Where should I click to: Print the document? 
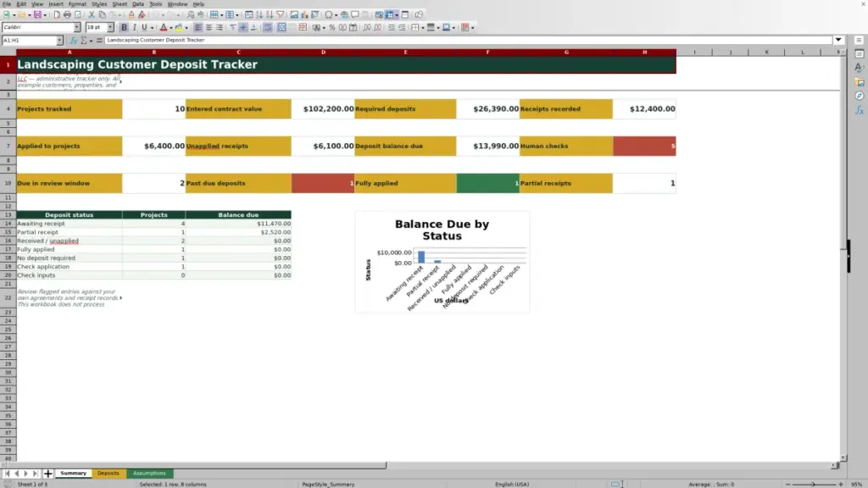pyautogui.click(x=67, y=15)
